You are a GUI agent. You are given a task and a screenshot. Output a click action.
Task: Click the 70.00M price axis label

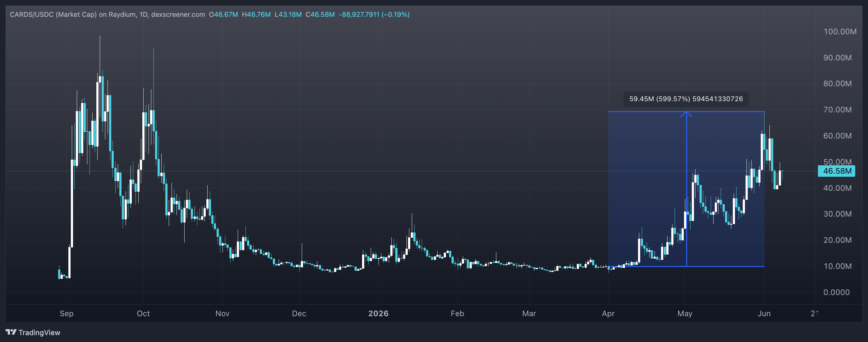tap(837, 110)
